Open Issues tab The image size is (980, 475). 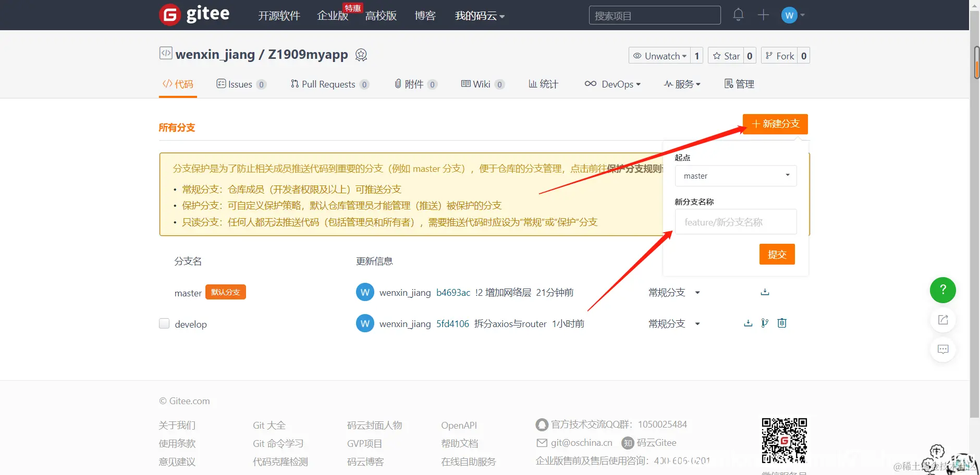pos(241,84)
